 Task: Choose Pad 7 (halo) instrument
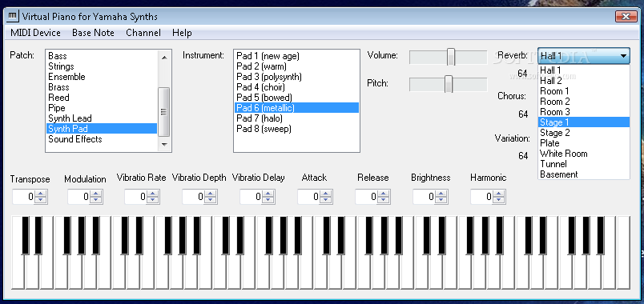pyautogui.click(x=296, y=118)
